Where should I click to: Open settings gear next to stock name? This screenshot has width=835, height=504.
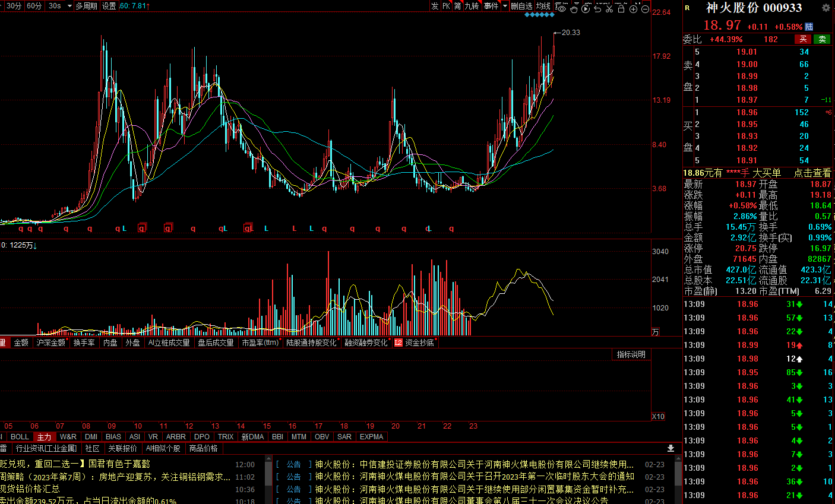point(825,8)
